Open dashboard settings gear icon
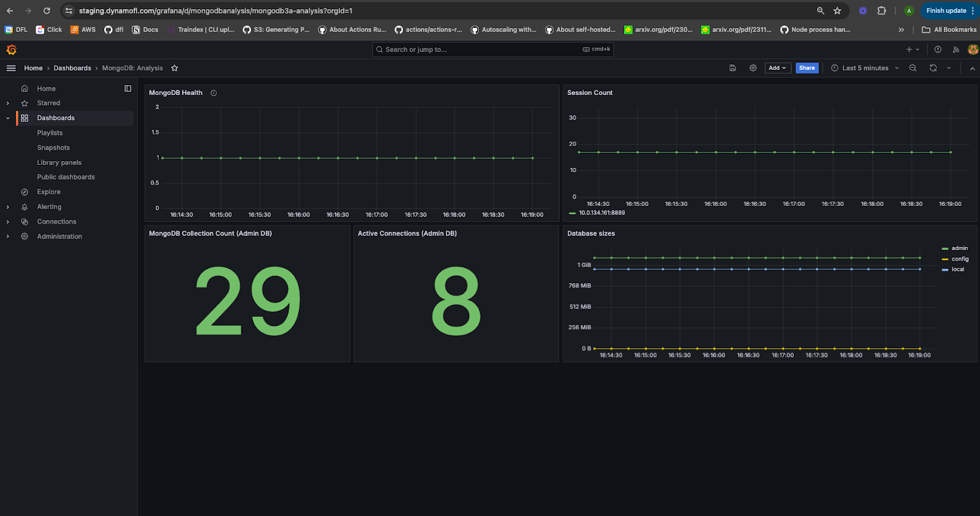980x516 pixels. [x=753, y=68]
